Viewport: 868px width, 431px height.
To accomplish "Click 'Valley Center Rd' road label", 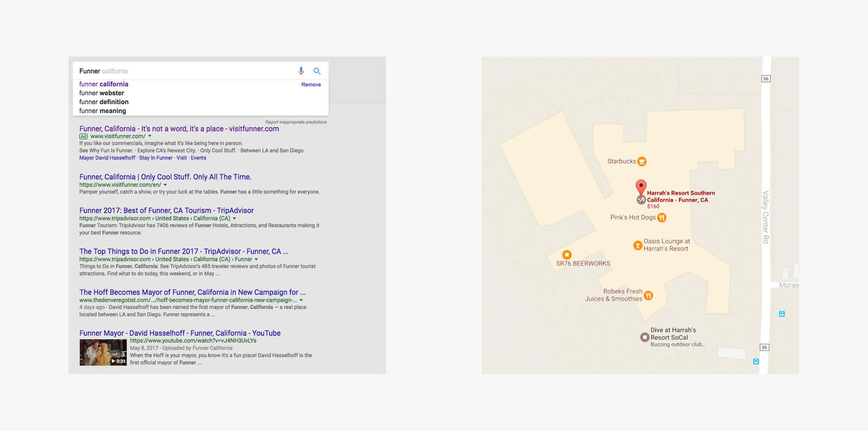I will (x=765, y=217).
